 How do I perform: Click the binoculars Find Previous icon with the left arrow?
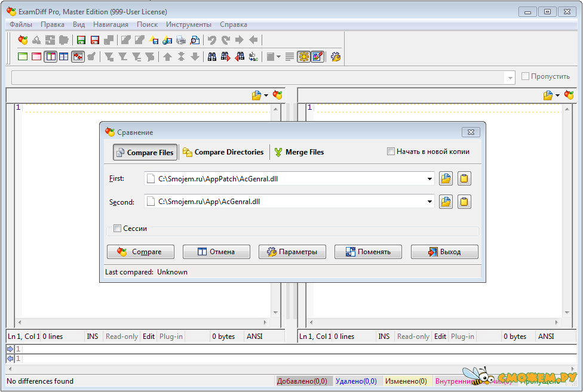click(x=240, y=57)
